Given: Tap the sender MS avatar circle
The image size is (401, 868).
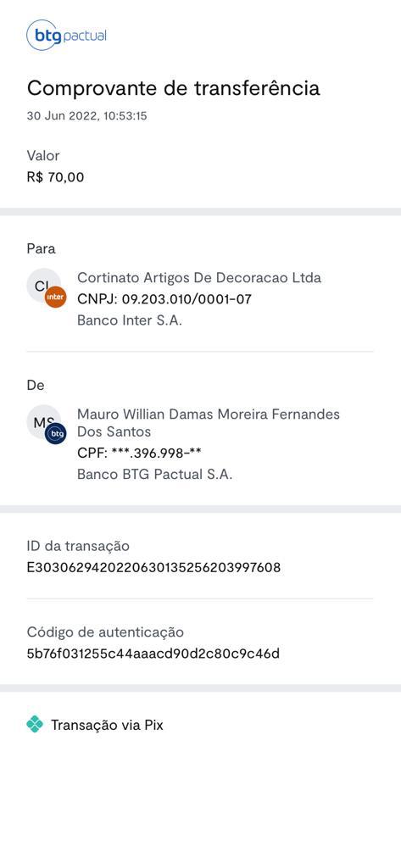Looking at the screenshot, I should click(x=44, y=422).
